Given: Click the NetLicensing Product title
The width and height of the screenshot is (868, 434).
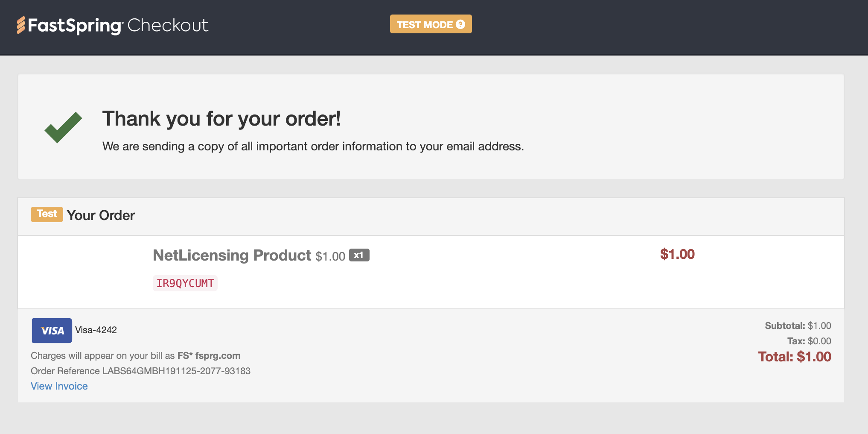Looking at the screenshot, I should tap(232, 255).
